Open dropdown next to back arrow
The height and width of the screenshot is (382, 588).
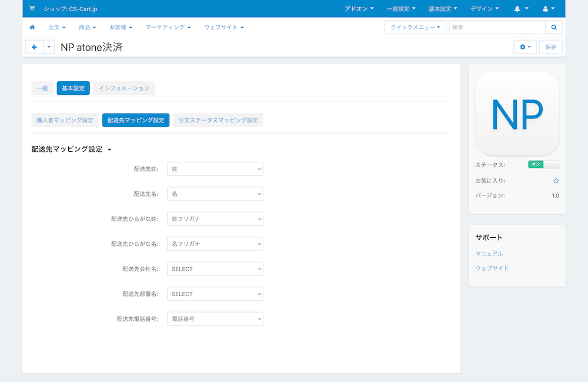click(49, 47)
